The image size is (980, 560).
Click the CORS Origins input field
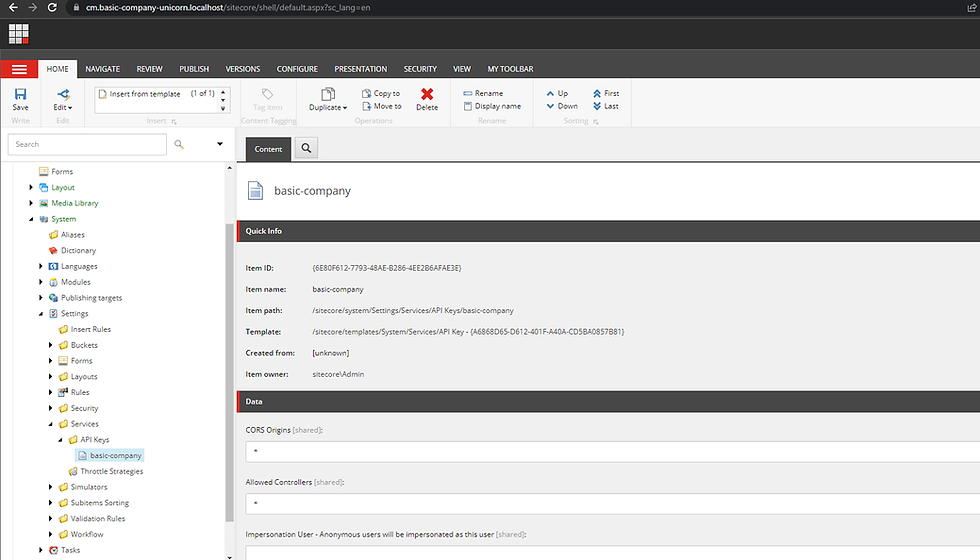(x=612, y=452)
